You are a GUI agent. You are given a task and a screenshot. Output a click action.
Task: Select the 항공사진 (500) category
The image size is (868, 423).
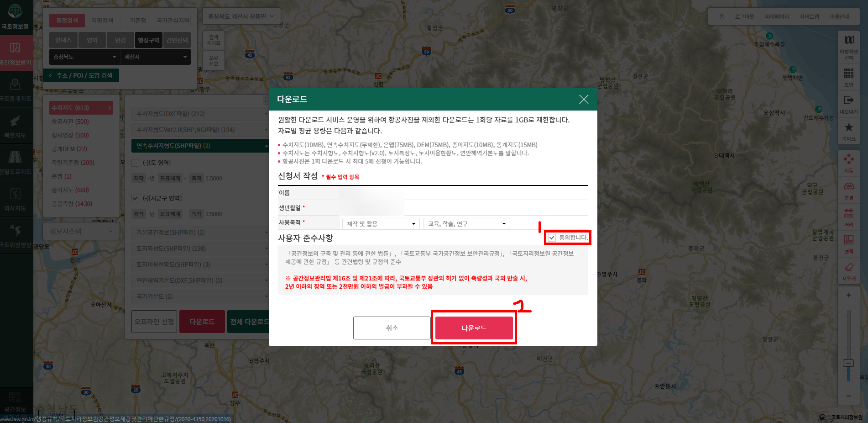coord(70,122)
